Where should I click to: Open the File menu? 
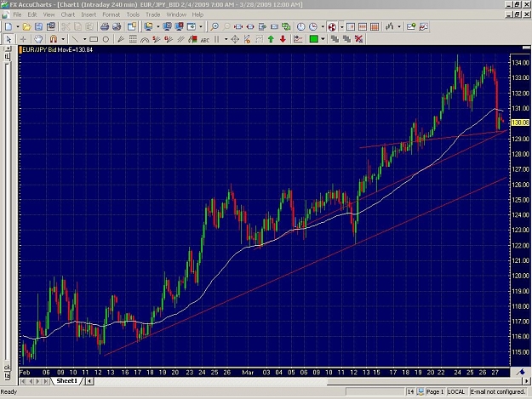coord(17,14)
